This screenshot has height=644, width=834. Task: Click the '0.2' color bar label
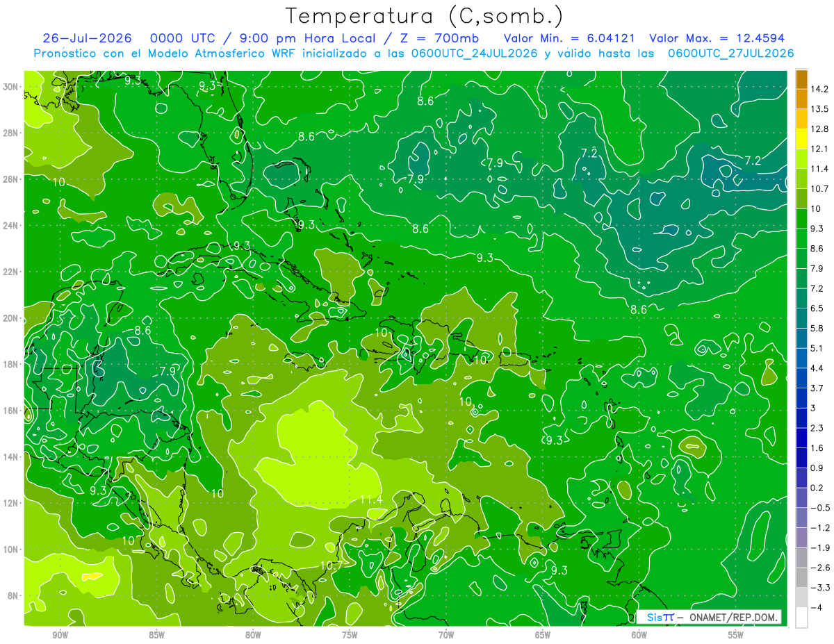tap(817, 488)
